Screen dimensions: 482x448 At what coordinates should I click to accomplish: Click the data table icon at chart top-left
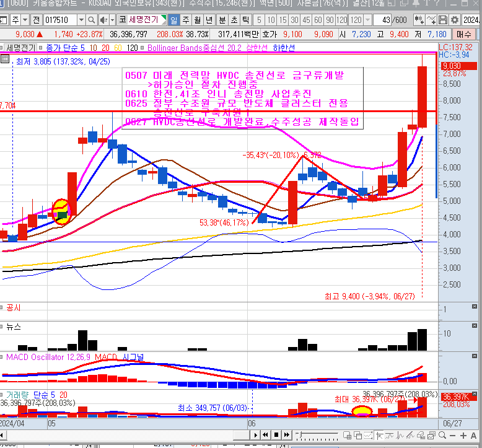click(5, 59)
